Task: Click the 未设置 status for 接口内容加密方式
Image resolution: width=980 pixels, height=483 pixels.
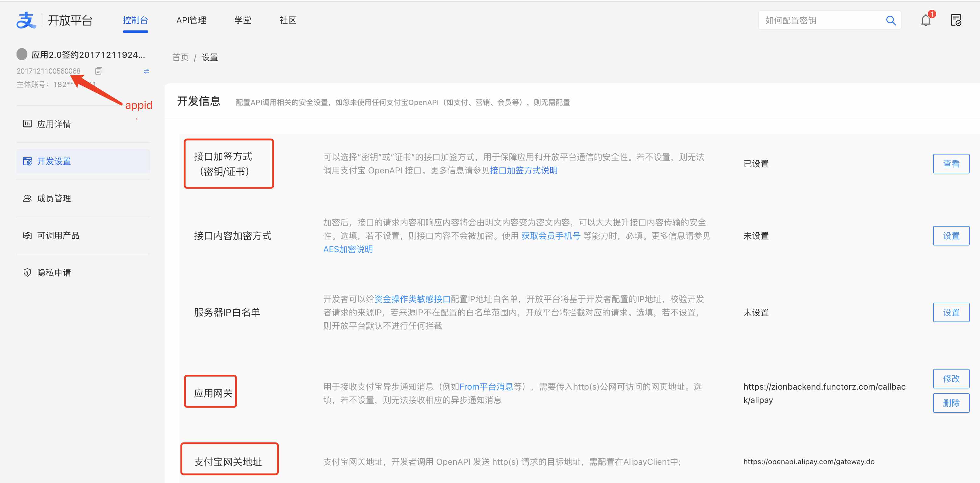Action: click(x=756, y=236)
